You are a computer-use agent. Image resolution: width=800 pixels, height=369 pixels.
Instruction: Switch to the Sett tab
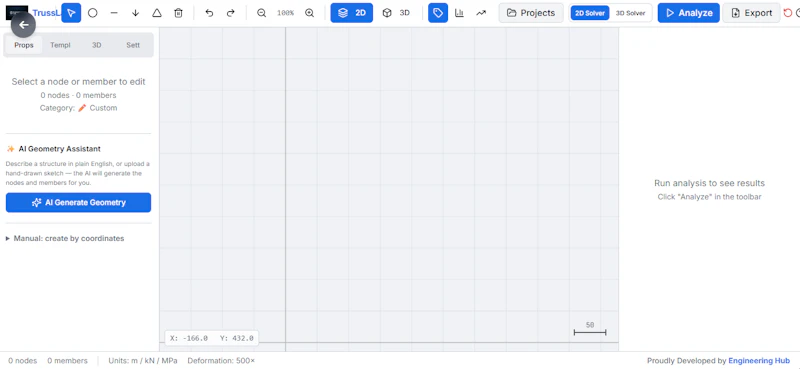coord(133,45)
